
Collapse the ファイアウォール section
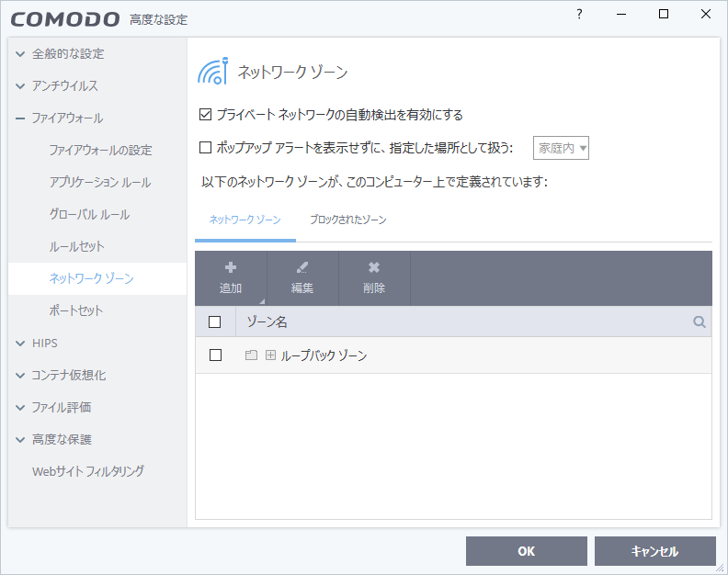pyautogui.click(x=20, y=118)
